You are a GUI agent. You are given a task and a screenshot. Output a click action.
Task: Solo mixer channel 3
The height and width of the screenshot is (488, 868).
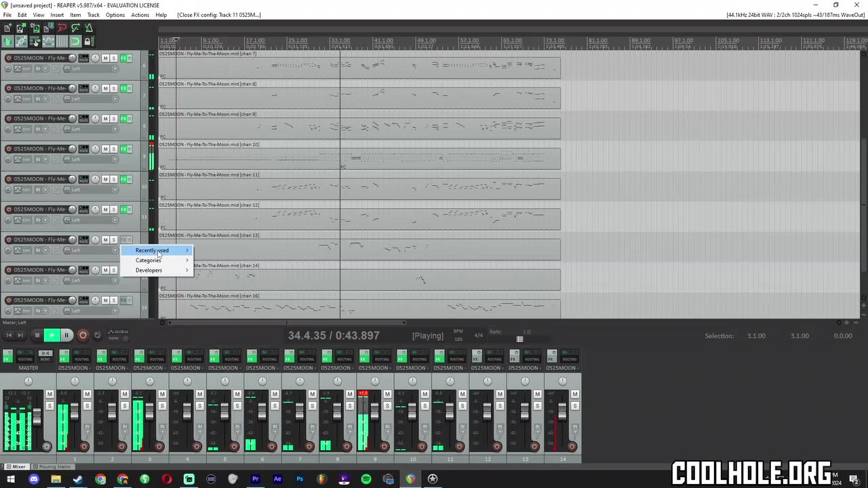tap(162, 405)
